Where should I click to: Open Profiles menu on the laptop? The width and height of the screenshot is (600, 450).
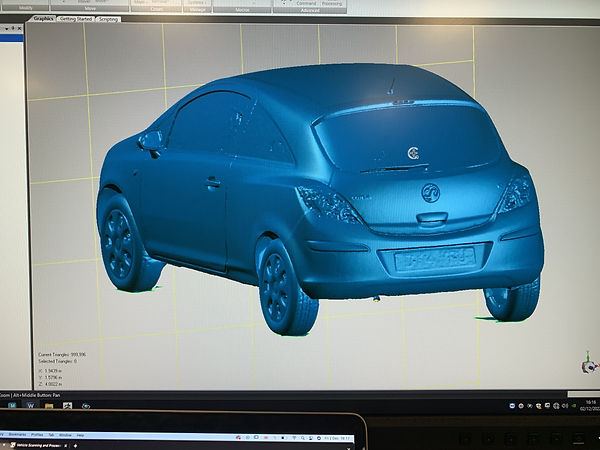point(37,435)
